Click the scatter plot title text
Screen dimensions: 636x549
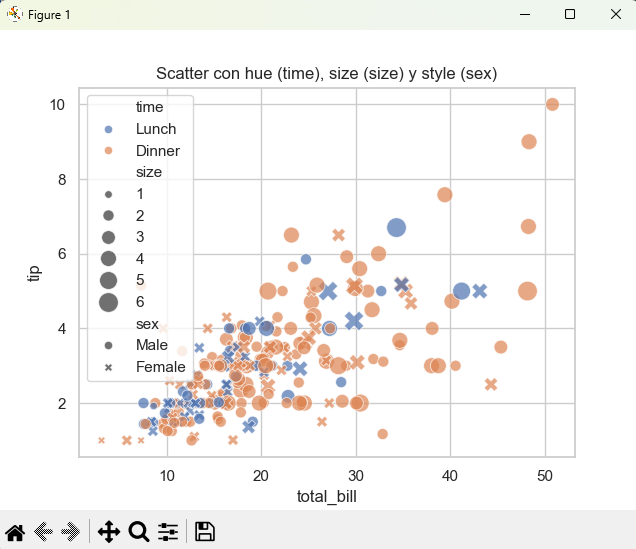pos(327,74)
